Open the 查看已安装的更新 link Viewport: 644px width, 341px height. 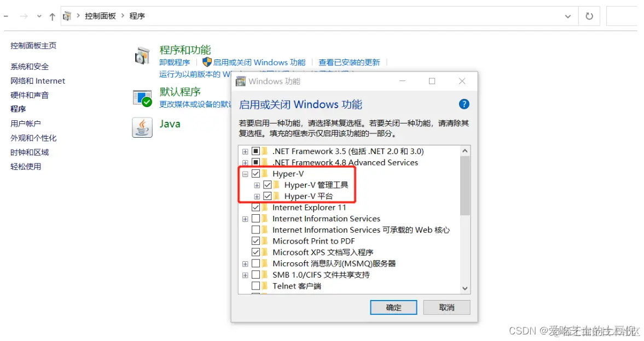pos(349,62)
